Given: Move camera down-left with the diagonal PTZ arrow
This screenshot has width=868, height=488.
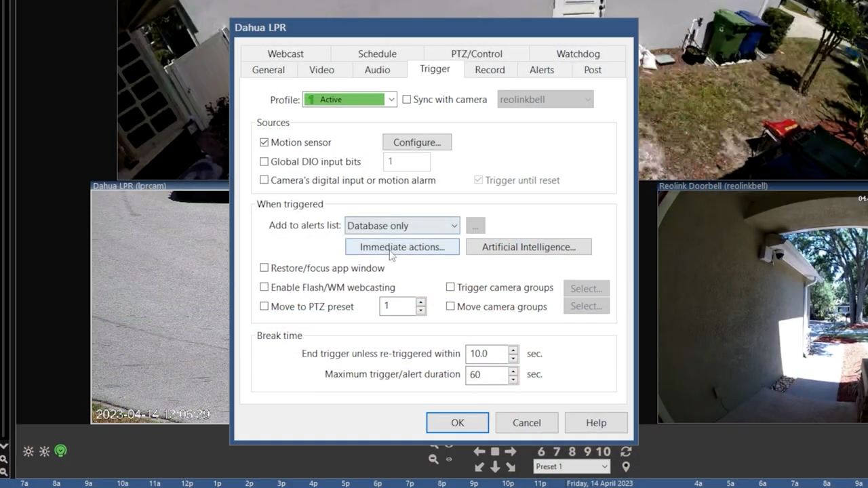Looking at the screenshot, I should 479,466.
